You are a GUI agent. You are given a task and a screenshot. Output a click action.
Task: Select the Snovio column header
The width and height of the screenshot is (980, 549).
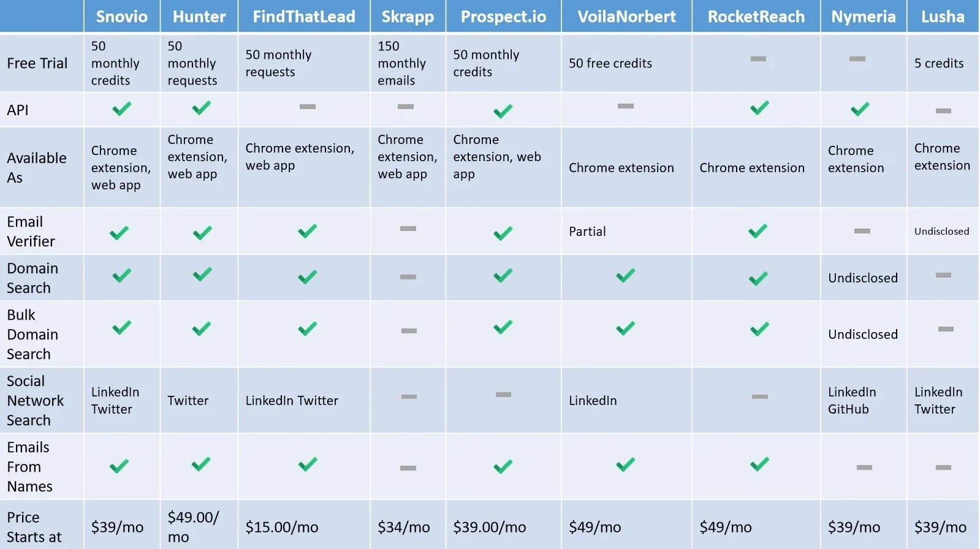(121, 17)
